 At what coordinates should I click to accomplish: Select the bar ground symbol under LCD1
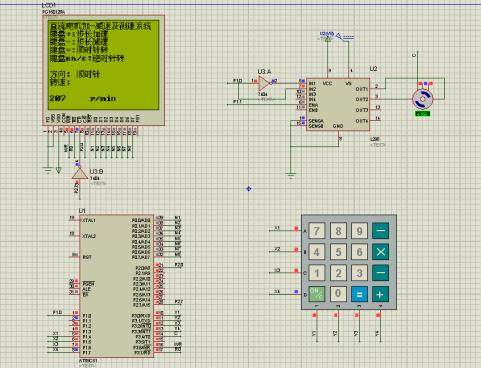(48, 171)
